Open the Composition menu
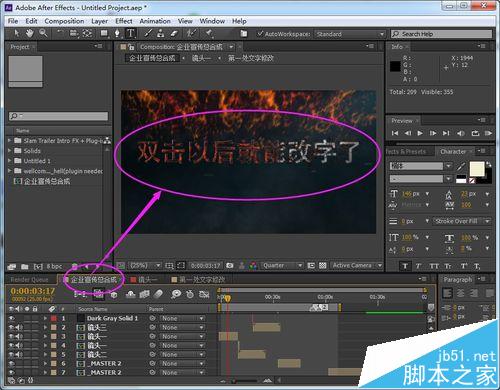The width and height of the screenshot is (500, 390). pos(64,21)
